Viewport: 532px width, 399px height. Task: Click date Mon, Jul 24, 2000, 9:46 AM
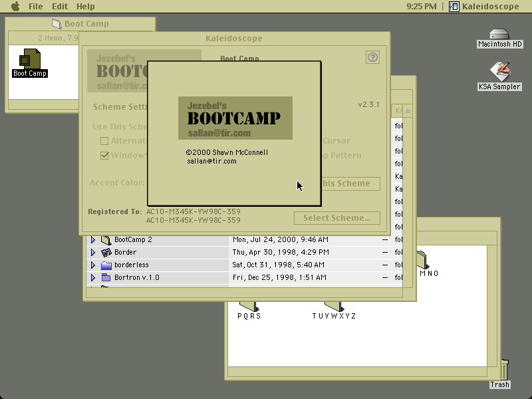[x=280, y=239]
